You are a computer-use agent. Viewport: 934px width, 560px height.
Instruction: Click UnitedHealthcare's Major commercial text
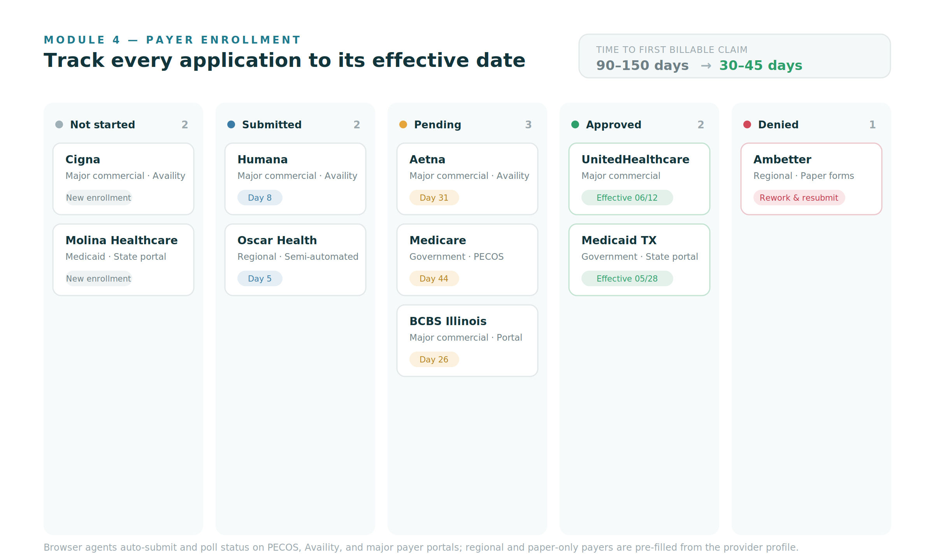pos(621,176)
